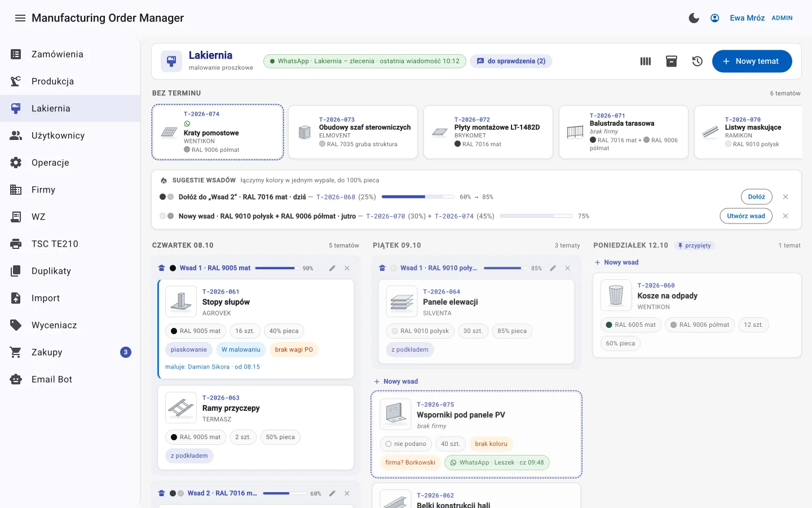The height and width of the screenshot is (508, 812).
Task: Open Ewa Mróz account icon
Action: (x=714, y=18)
